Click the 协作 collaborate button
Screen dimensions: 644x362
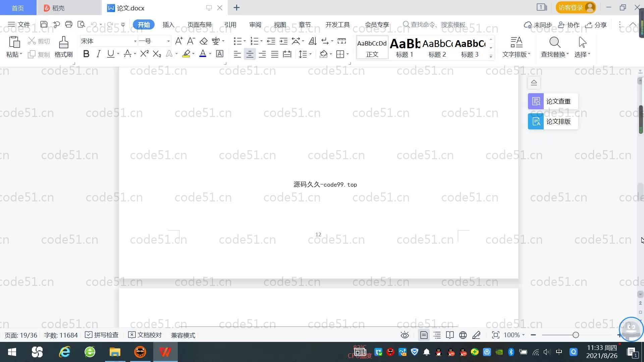click(x=569, y=25)
